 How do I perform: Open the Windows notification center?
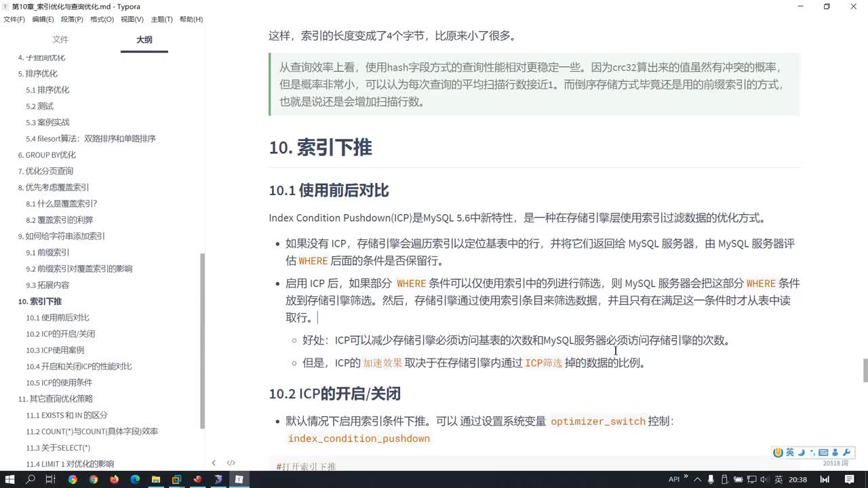tap(849, 480)
